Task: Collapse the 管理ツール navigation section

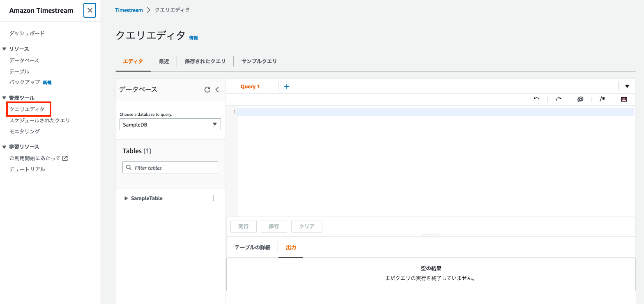Action: pos(4,98)
